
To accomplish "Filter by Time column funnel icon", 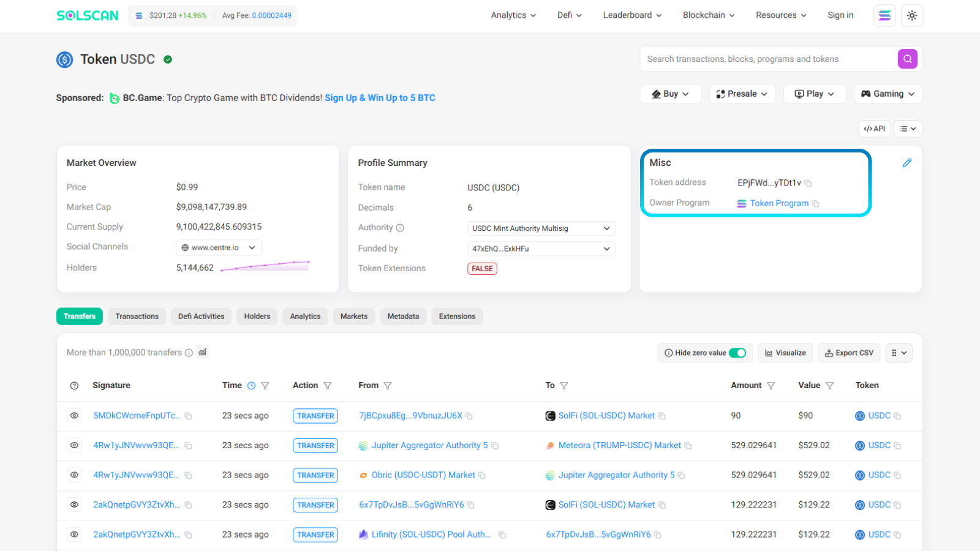I will 265,386.
